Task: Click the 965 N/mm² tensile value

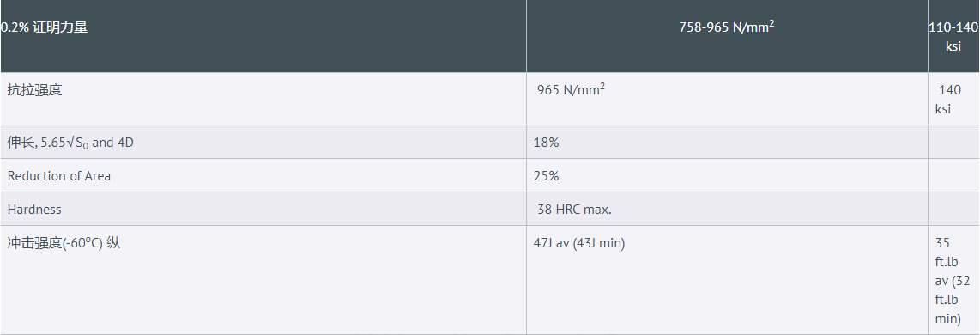Action: (571, 90)
